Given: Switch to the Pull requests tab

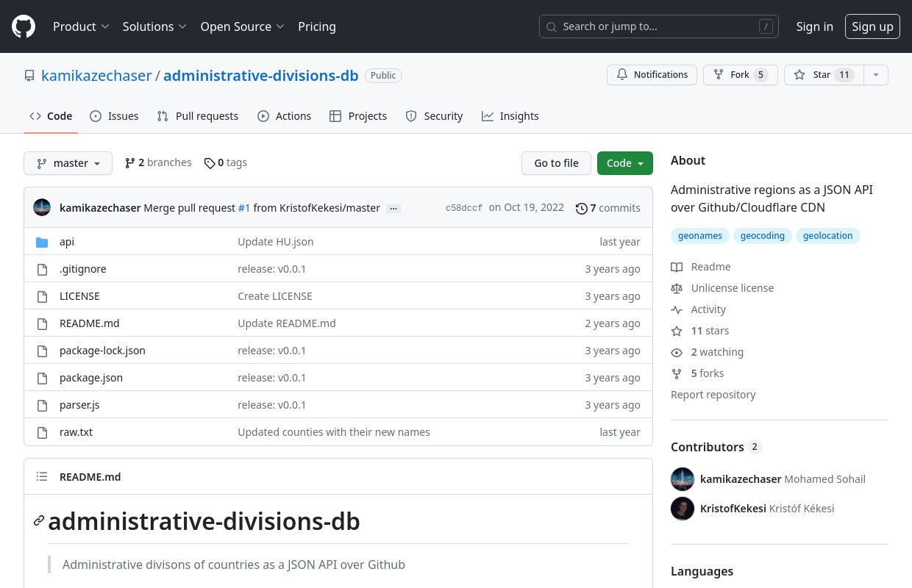Looking at the screenshot, I should [x=198, y=116].
